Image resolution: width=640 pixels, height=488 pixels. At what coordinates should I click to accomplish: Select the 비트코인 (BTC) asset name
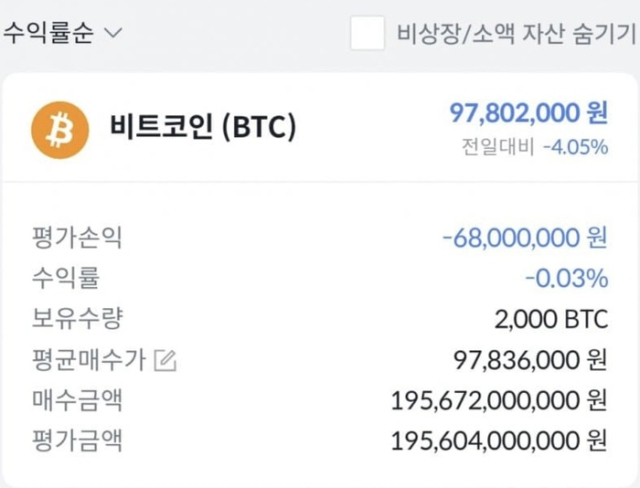pos(202,129)
